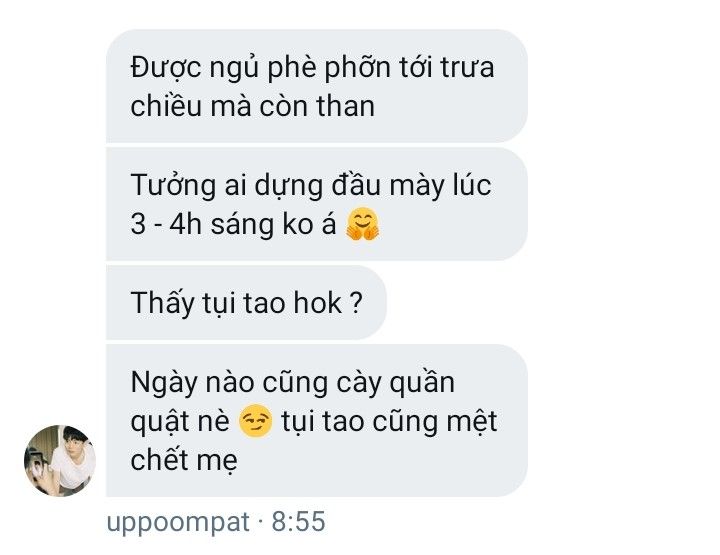Viewport: 720px width, 555px height.
Task: Click the text 3 - 4h sáng
Action: [202, 225]
